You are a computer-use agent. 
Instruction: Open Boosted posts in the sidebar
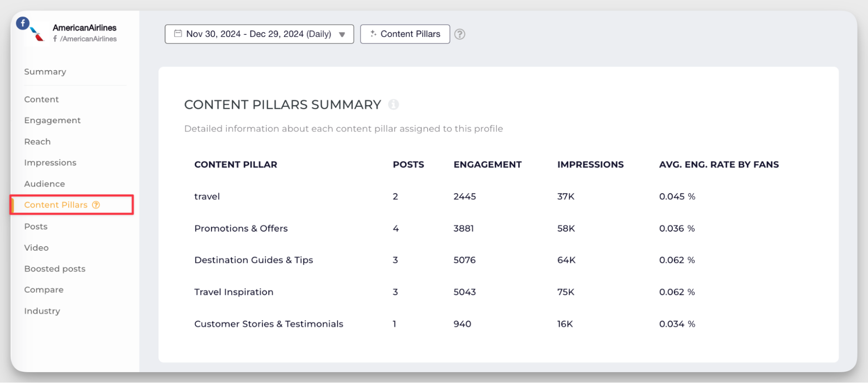(55, 269)
